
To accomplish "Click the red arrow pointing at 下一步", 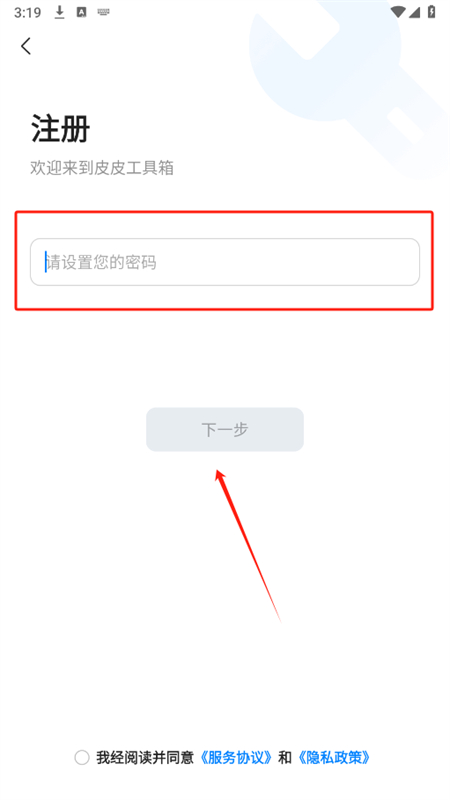I will [247, 546].
